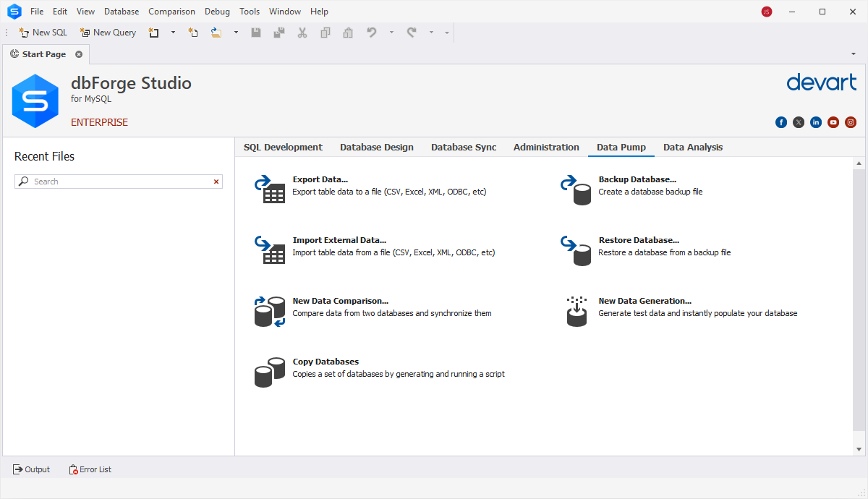Click the Export Data icon
The height and width of the screenshot is (499, 868).
click(270, 188)
